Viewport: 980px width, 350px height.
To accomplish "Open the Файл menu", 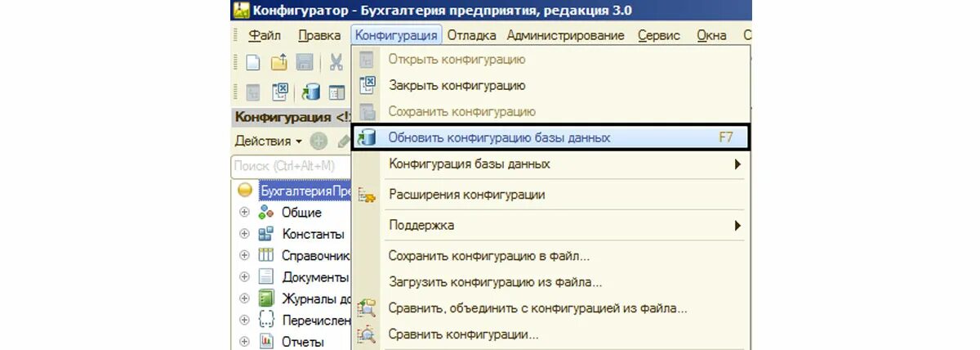I will pyautogui.click(x=265, y=35).
